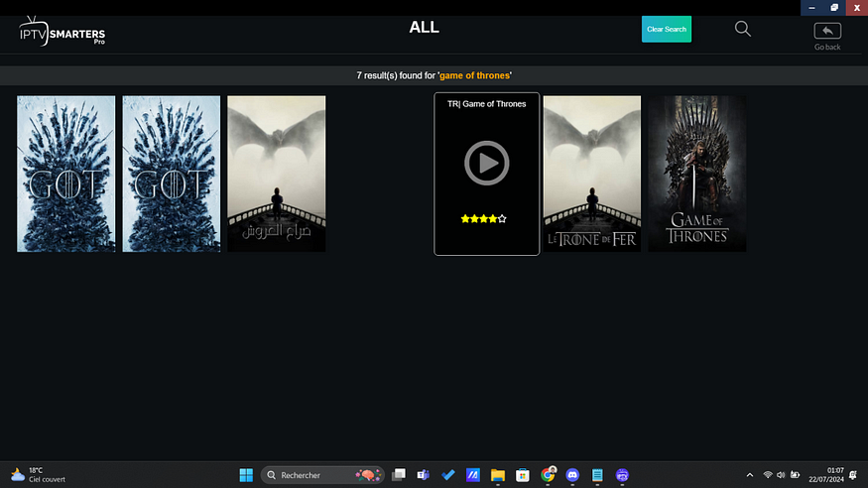868x488 pixels.
Task: Open the Le Trône de Fer poster
Action: (x=592, y=174)
